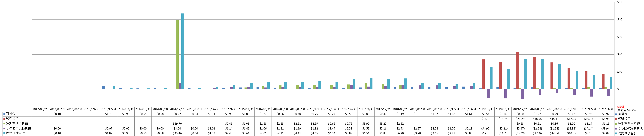This screenshot has height=136, width=644.
Task: Select the 繰延収益 row label in data table
Action: tap(12, 119)
